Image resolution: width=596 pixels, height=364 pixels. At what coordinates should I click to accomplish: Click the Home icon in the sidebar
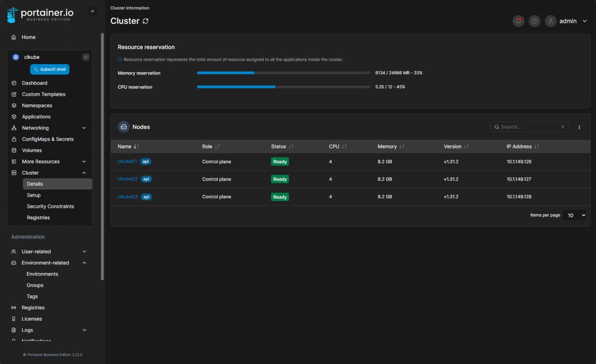(x=13, y=37)
